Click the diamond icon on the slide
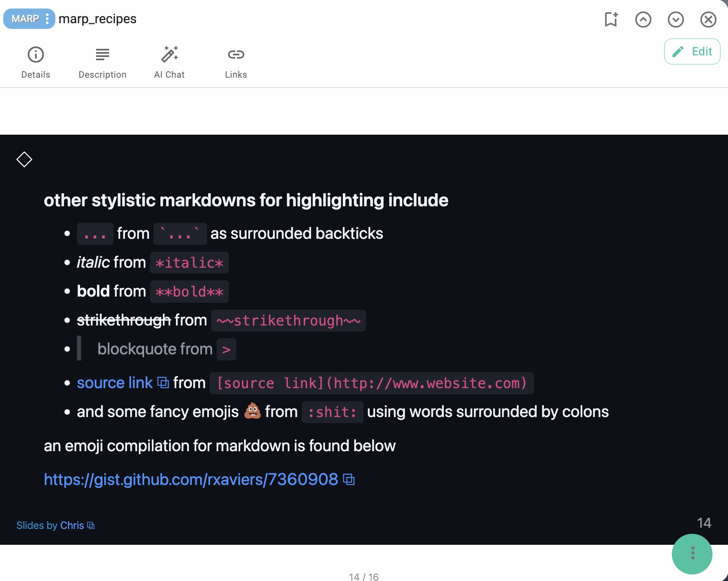728x581 pixels. coord(24,159)
